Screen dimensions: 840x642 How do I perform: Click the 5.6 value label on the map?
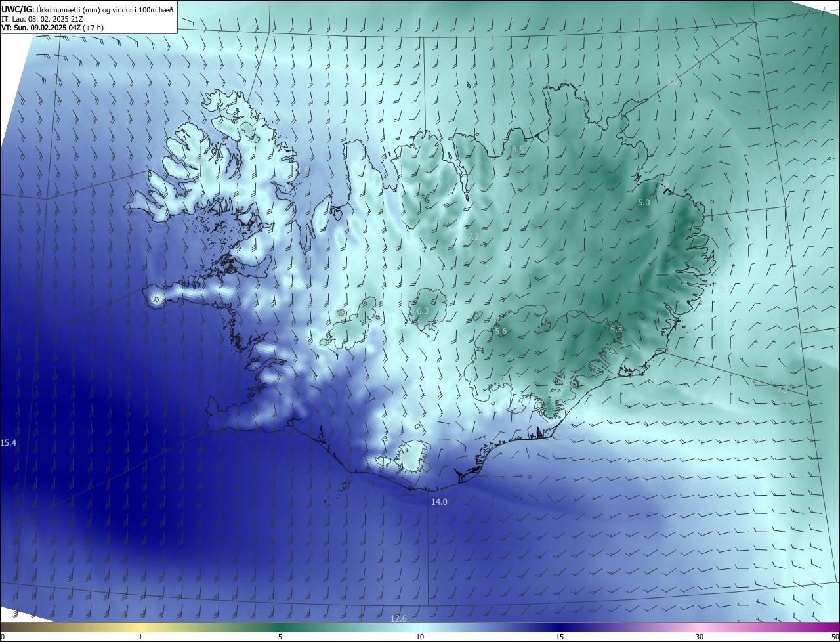[501, 332]
